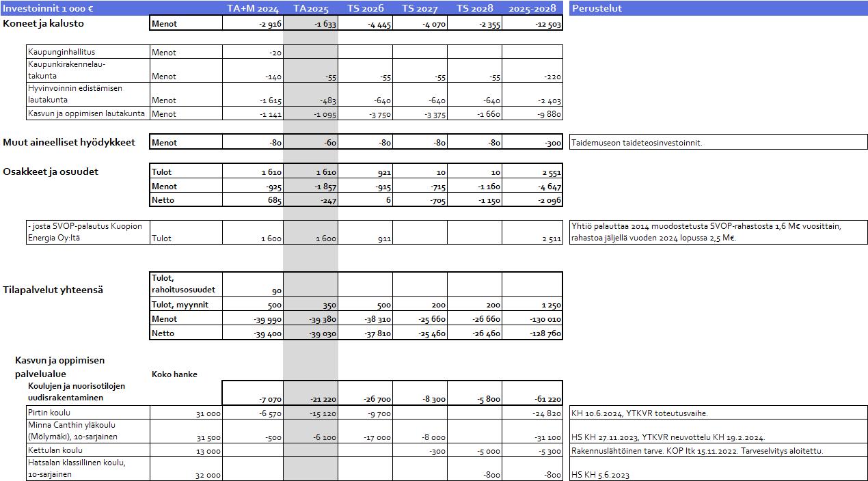Screen dimensions: 868x481
Task: Select the 921 income cell in Osakkeet Tulot row
Action: click(365, 171)
